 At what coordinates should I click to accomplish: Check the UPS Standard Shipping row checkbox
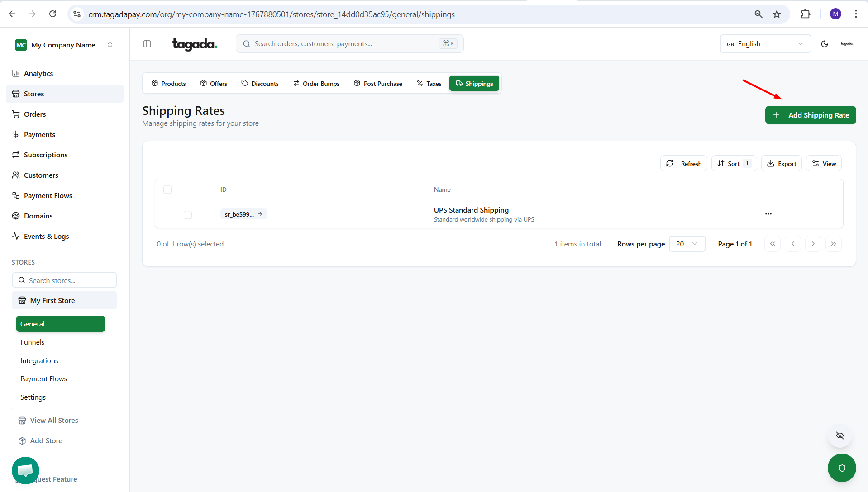pyautogui.click(x=188, y=214)
